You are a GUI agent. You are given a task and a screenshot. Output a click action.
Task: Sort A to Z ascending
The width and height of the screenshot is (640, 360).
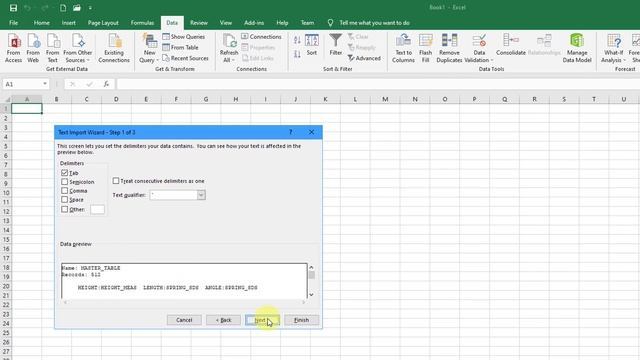[297, 40]
